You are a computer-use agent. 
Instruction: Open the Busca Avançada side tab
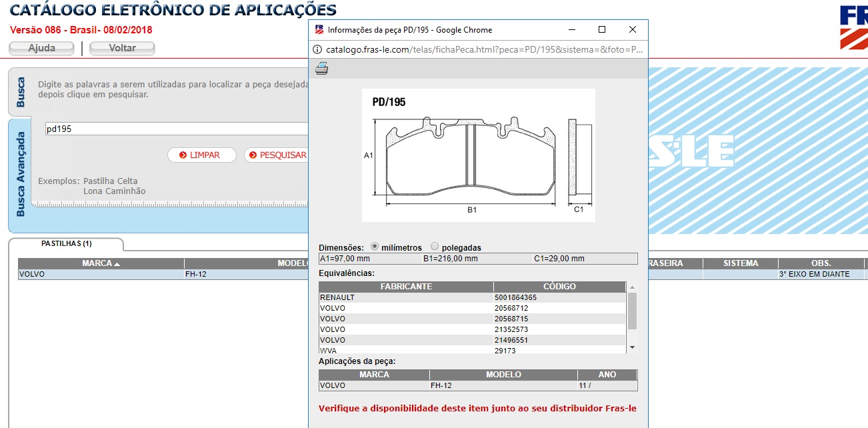(21, 174)
